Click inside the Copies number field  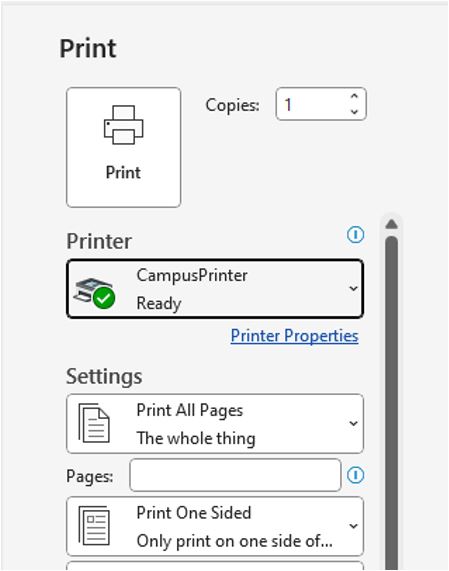pyautogui.click(x=312, y=104)
